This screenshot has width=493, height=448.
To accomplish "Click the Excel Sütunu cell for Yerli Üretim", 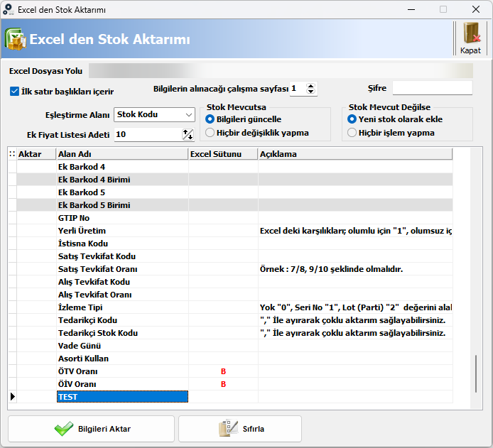I will (223, 231).
